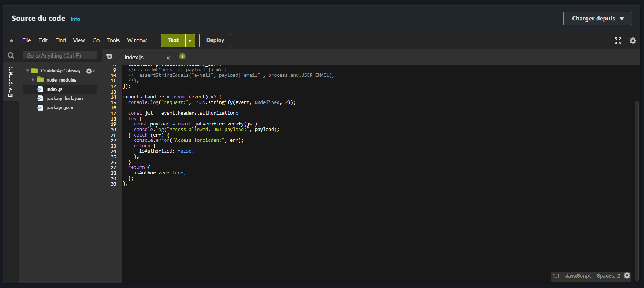Collapse menu bar up arrow
The height and width of the screenshot is (288, 644).
(x=11, y=40)
